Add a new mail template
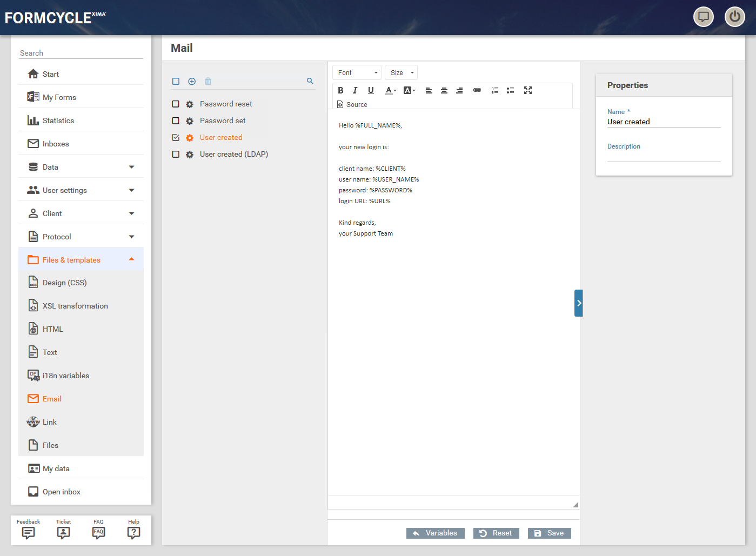The height and width of the screenshot is (556, 756). [x=192, y=81]
